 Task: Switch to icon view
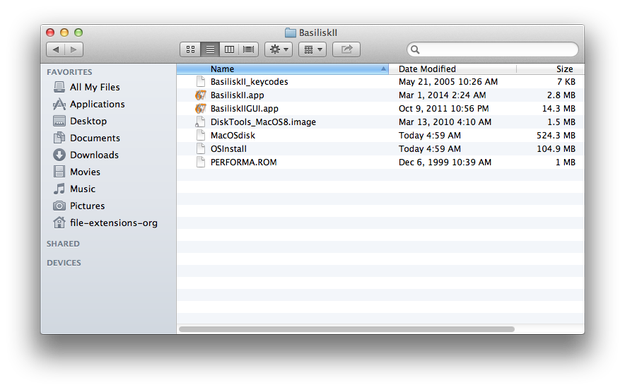click(190, 49)
